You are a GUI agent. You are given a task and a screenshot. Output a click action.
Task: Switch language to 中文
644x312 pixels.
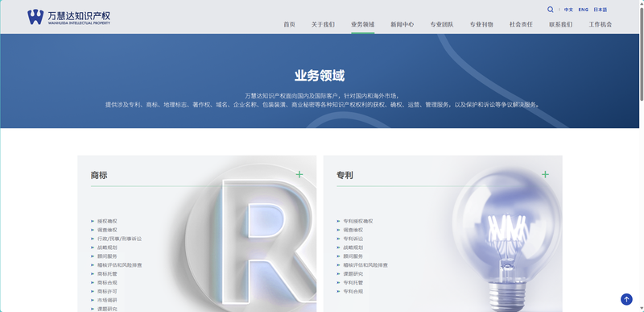[568, 10]
